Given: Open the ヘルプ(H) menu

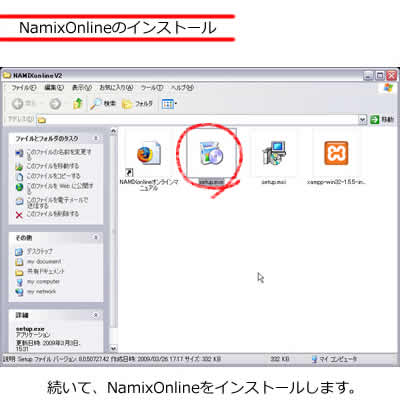Looking at the screenshot, I should point(182,88).
